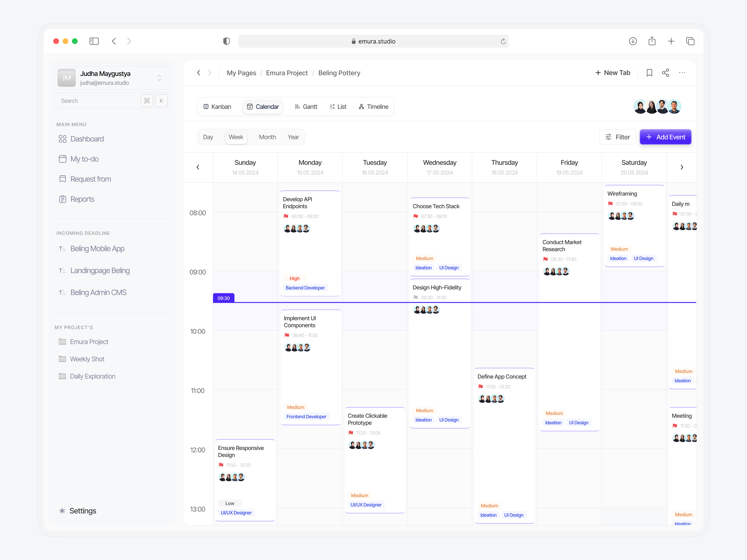Image resolution: width=747 pixels, height=560 pixels.
Task: Open the Filter panel
Action: click(x=617, y=137)
